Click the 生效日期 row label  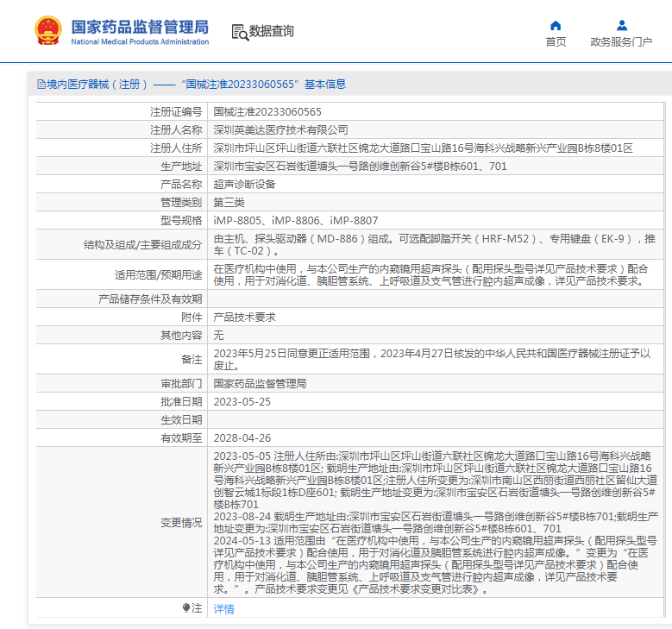point(181,419)
